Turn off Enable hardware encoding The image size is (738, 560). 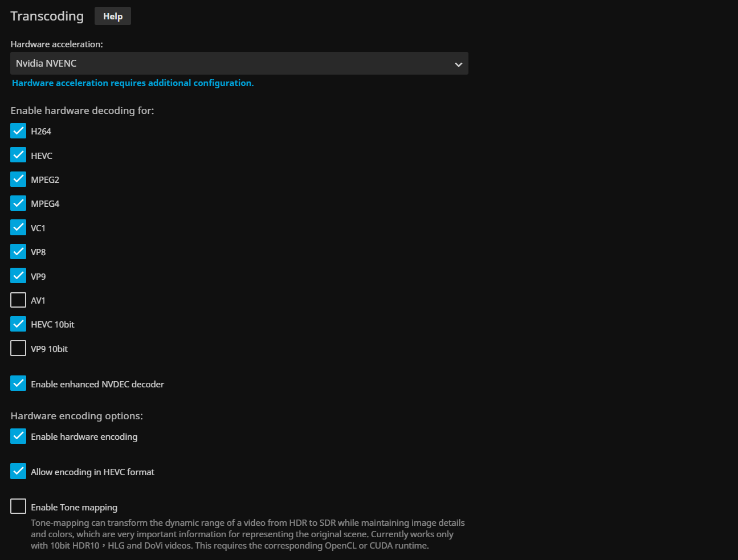pyautogui.click(x=18, y=436)
